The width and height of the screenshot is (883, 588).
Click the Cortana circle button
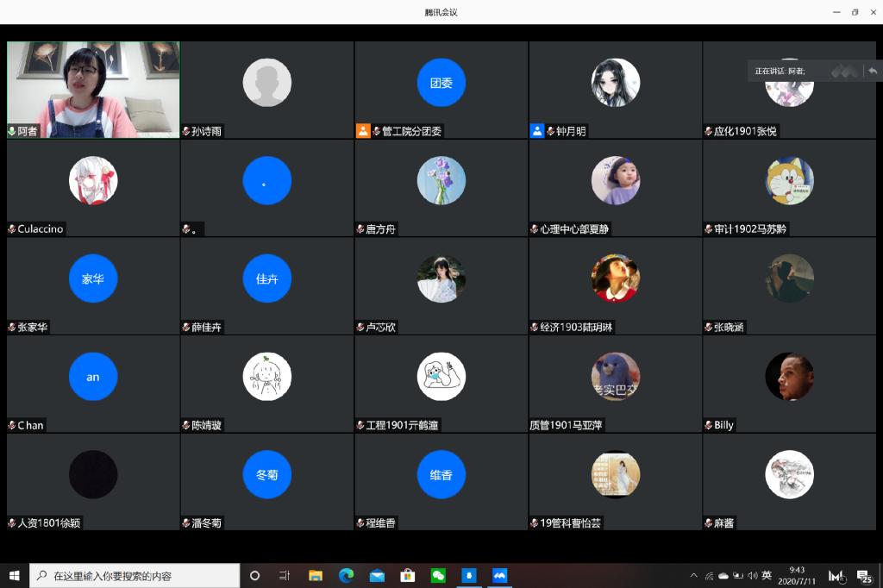[254, 575]
